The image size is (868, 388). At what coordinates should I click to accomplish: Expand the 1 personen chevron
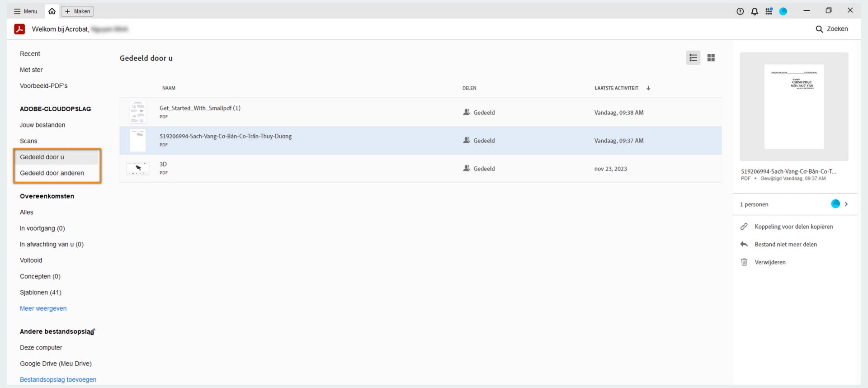click(846, 204)
